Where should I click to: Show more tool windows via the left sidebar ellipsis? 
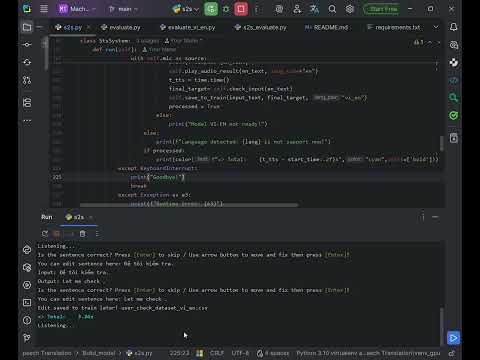point(27,120)
